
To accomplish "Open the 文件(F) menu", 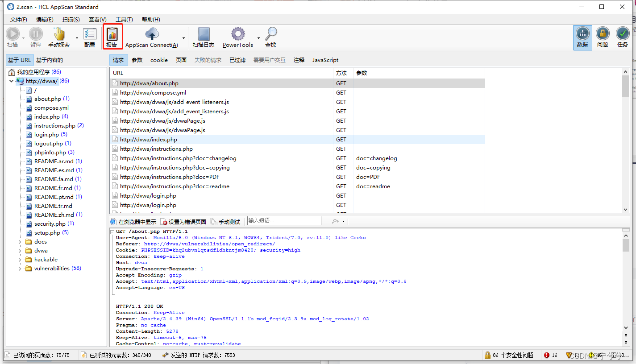I will coord(18,20).
